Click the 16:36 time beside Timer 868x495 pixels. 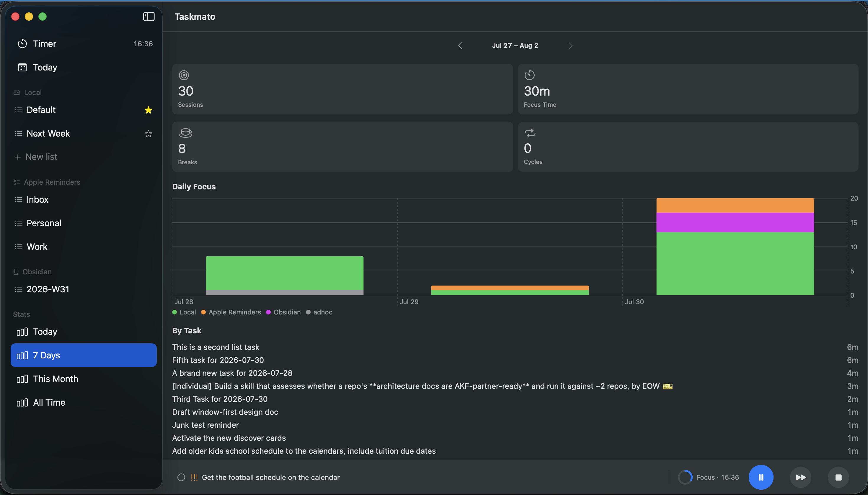[143, 44]
